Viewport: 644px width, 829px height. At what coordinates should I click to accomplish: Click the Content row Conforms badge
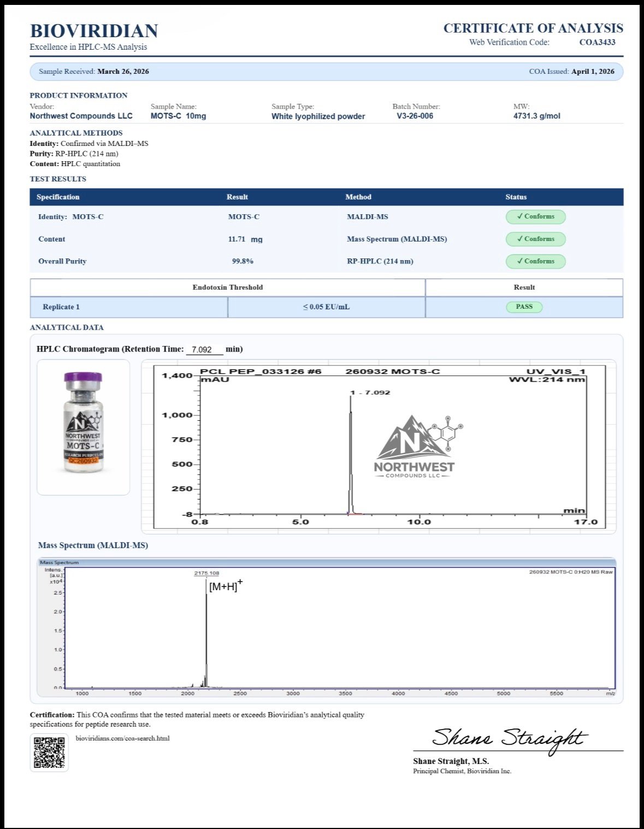pos(535,239)
